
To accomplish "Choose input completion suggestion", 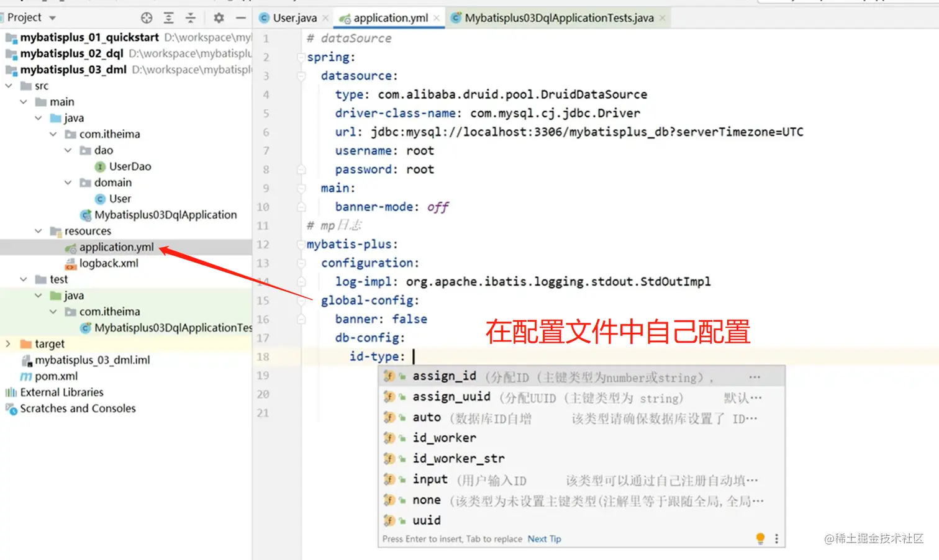I will pos(581,479).
